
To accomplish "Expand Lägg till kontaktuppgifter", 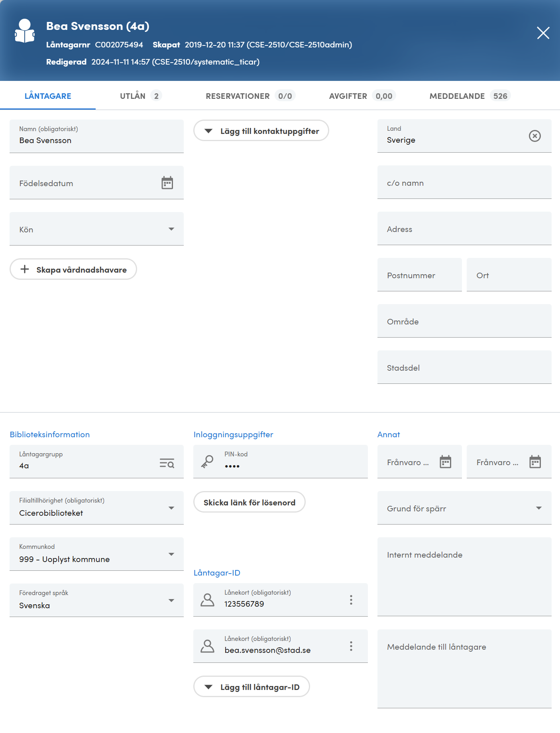I will [x=261, y=131].
